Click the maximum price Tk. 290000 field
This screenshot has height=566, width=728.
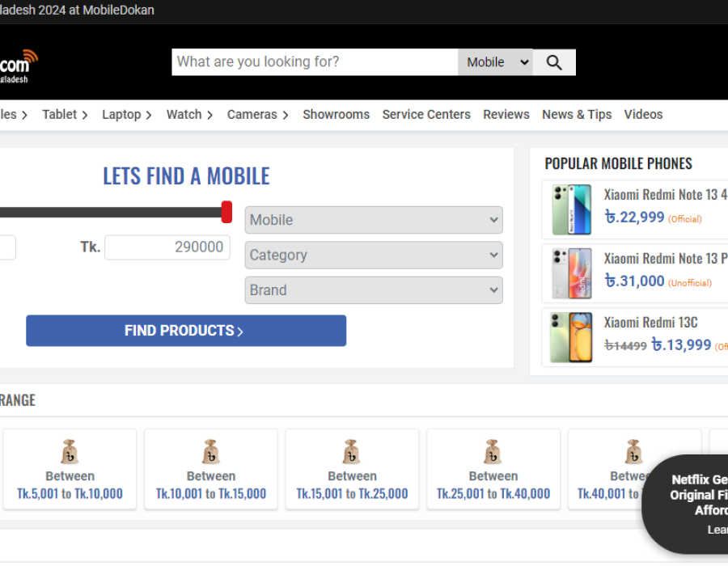(167, 247)
